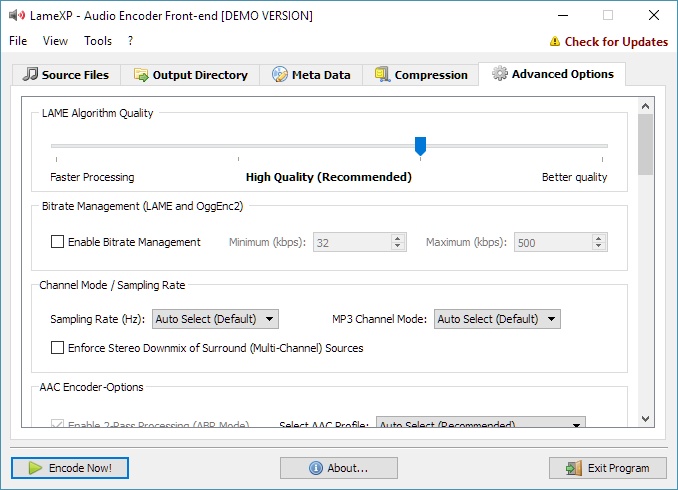This screenshot has height=490, width=678.
Task: Click the Check for Updates link
Action: point(616,42)
